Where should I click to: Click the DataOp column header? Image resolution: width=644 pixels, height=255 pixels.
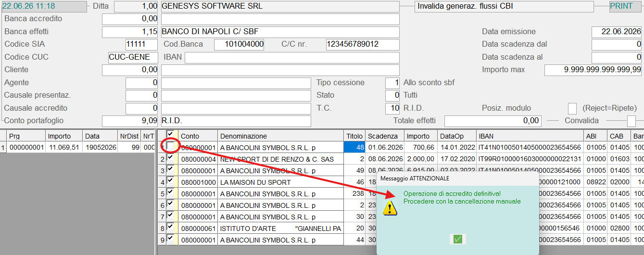pyautogui.click(x=457, y=136)
